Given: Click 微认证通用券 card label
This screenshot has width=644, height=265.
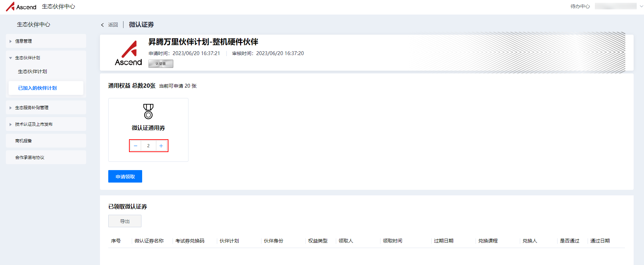Looking at the screenshot, I should pos(148,128).
